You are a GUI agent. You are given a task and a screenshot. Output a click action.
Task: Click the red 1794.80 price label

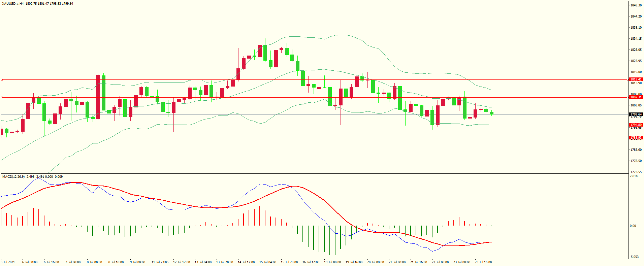(x=636, y=125)
